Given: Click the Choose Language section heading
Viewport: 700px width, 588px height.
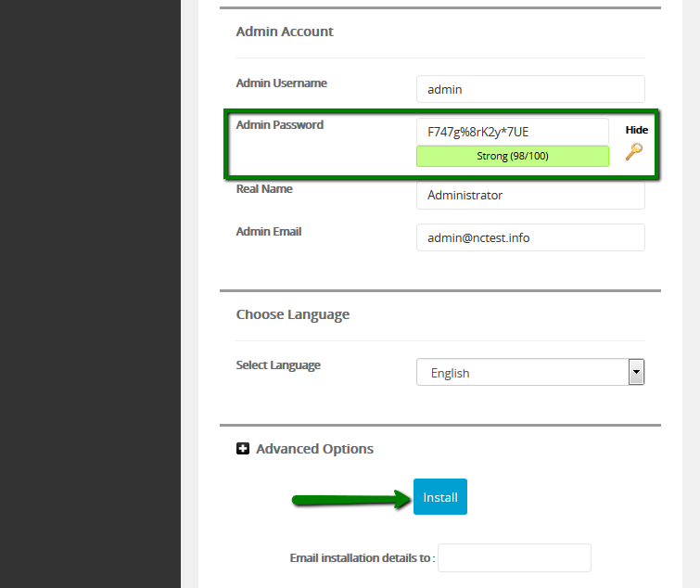Looking at the screenshot, I should pyautogui.click(x=293, y=314).
